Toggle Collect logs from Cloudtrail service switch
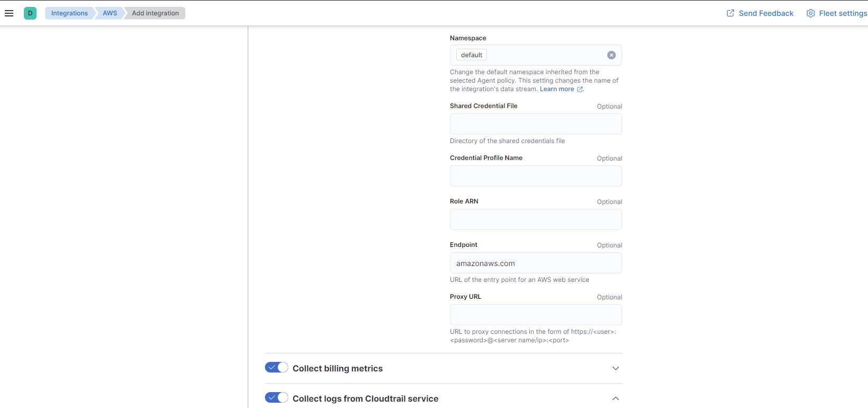This screenshot has height=408, width=868. coord(277,398)
